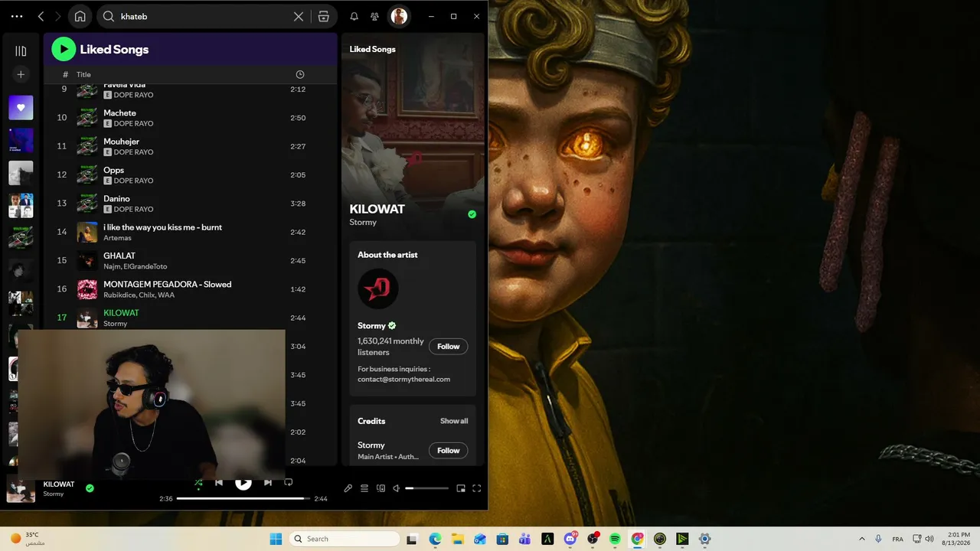Clear the 'khateb' search text
The width and height of the screenshot is (980, 551).
pyautogui.click(x=299, y=16)
